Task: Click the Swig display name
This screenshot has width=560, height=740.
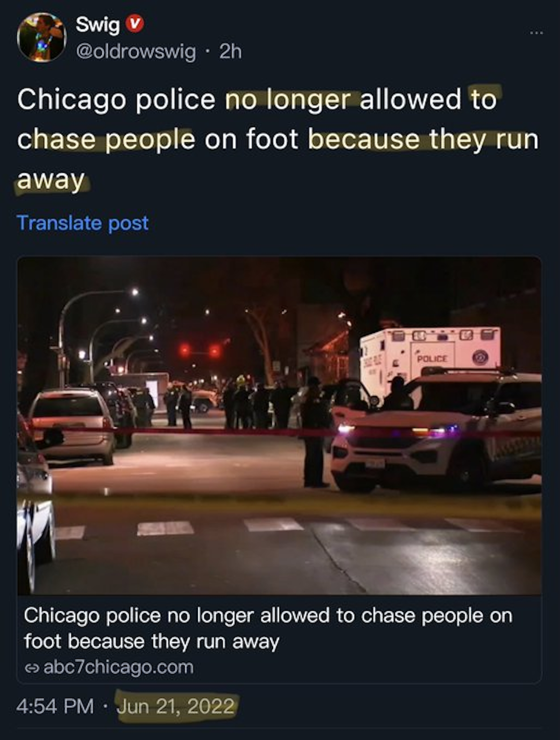Action: (x=98, y=24)
